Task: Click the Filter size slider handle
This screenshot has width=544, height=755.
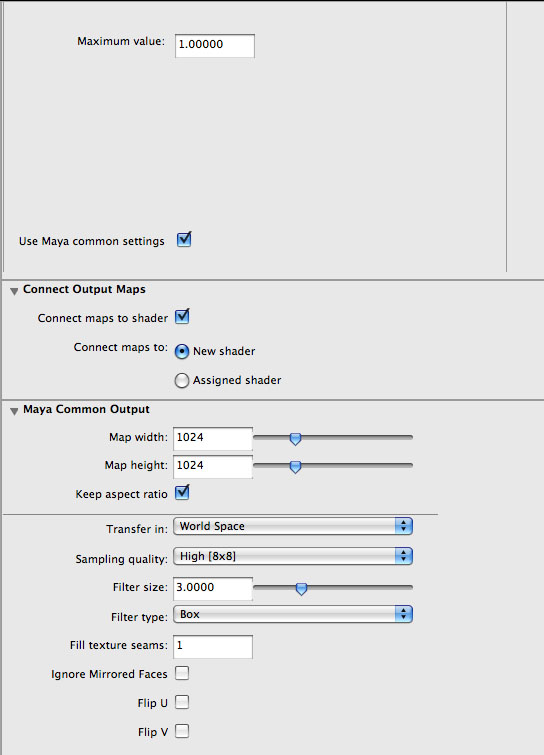Action: (301, 589)
